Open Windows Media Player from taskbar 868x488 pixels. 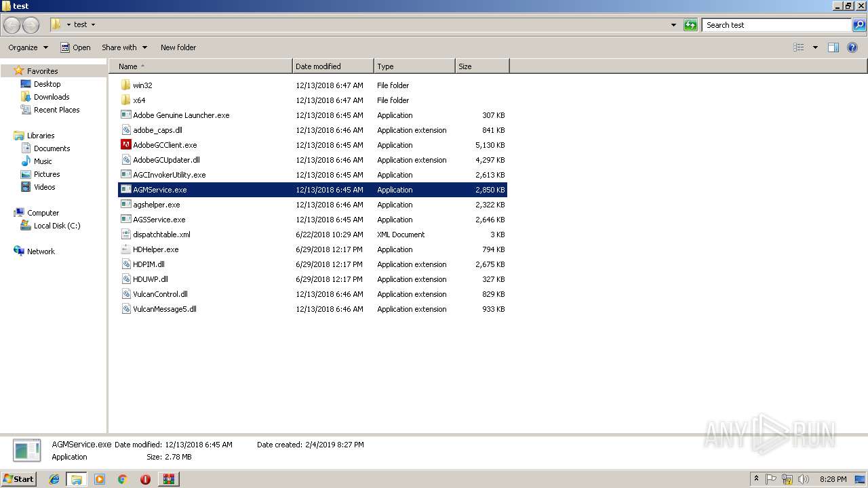pyautogui.click(x=100, y=479)
